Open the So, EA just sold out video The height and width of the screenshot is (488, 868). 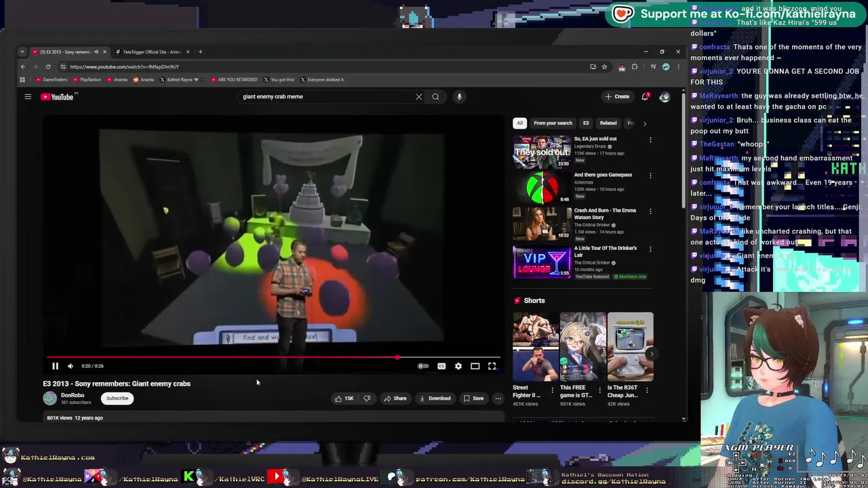[542, 151]
